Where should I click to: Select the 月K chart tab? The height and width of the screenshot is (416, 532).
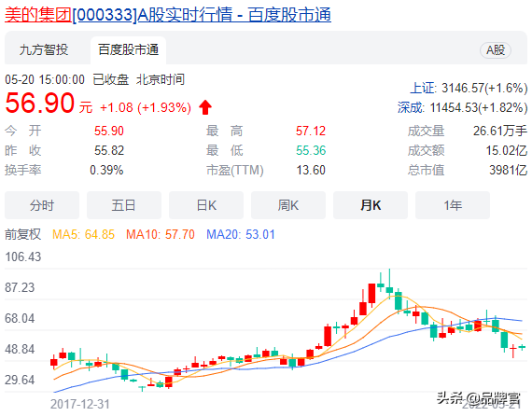371,205
